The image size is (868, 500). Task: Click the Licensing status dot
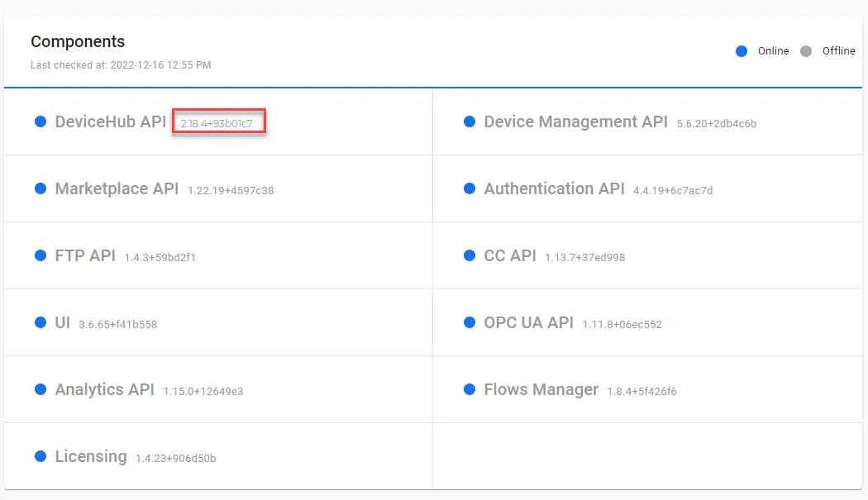coord(41,456)
